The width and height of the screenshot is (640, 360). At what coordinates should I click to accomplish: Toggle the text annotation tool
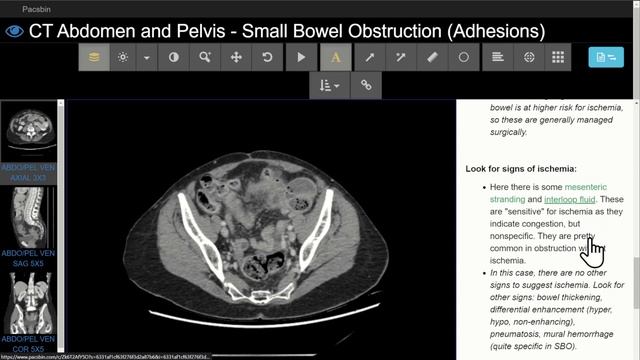[336, 57]
